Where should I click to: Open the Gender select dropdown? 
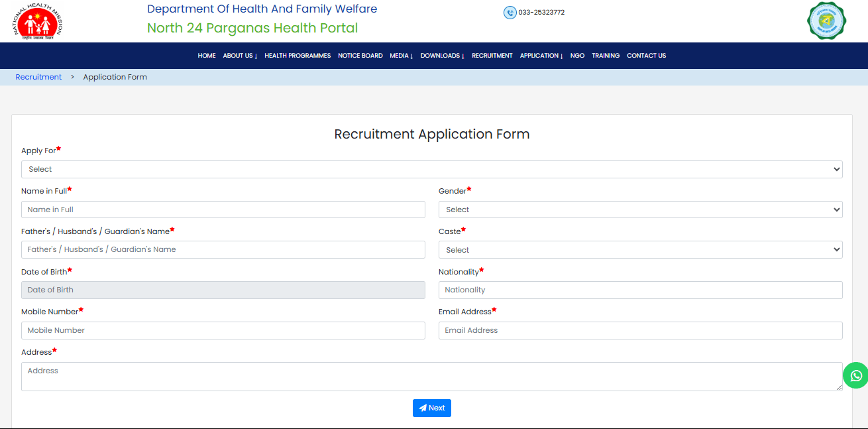tap(640, 209)
